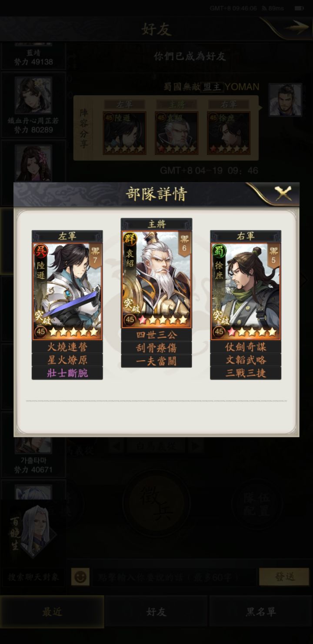
Task: Select skill 四世三公
Action: (x=156, y=335)
